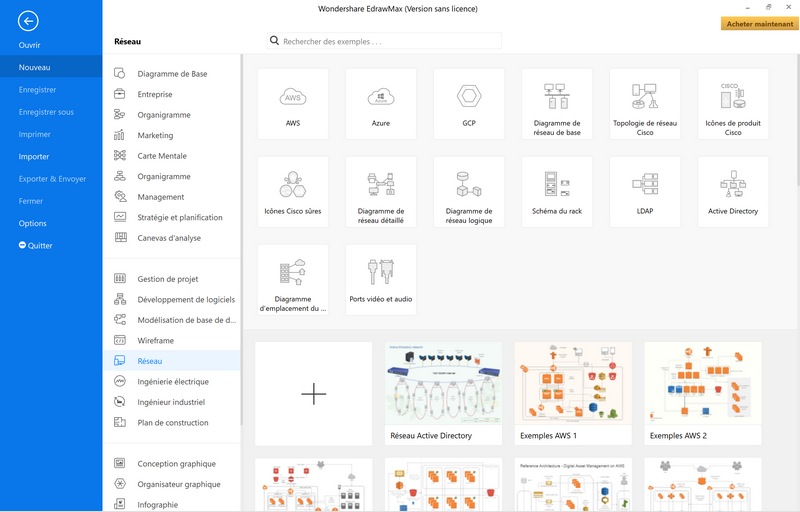This screenshot has width=800, height=512.
Task: Open Reference Architecture Digital Asset Management thumbnail
Action: pyautogui.click(x=573, y=484)
